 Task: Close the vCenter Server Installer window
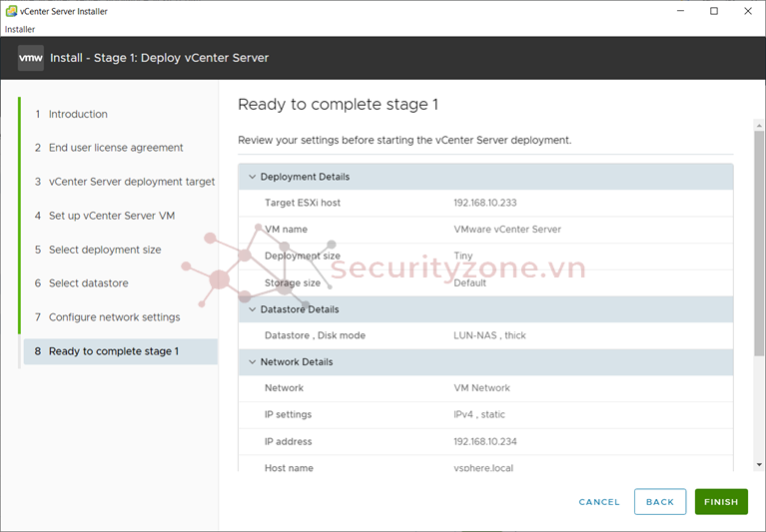point(747,11)
